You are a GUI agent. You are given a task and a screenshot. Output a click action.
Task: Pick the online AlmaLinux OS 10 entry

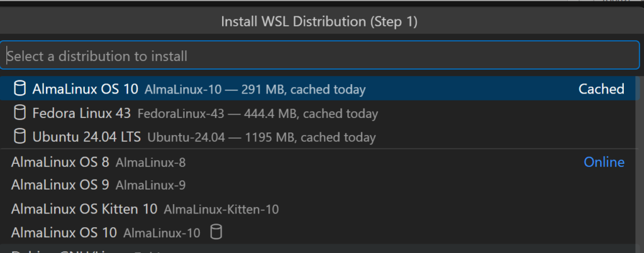coord(64,232)
